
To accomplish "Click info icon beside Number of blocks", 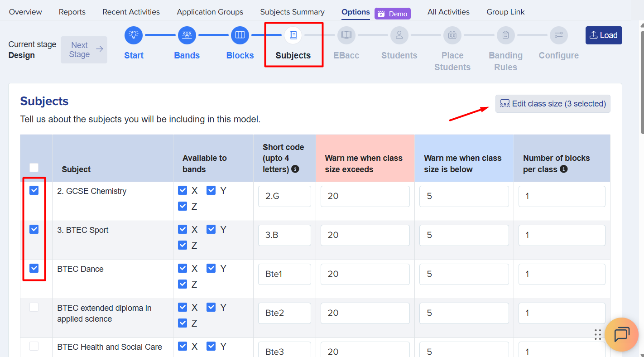I will point(564,169).
